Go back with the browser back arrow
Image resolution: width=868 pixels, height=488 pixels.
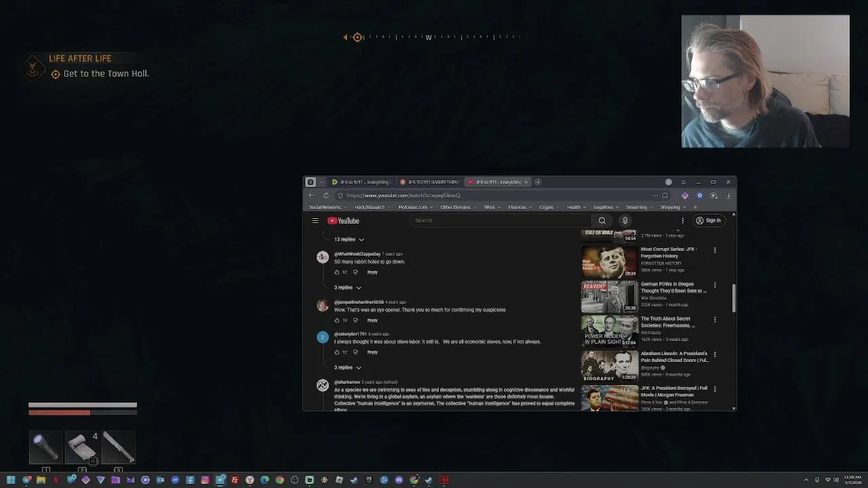(x=311, y=195)
